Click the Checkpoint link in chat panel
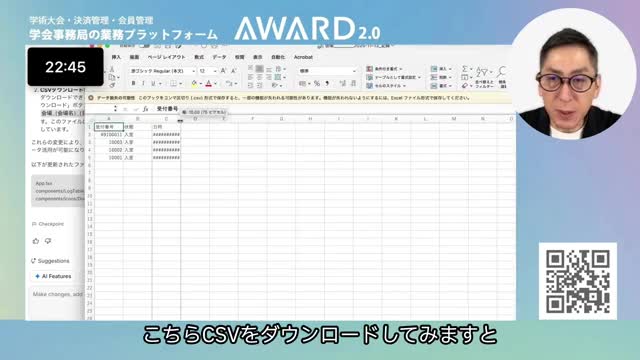This screenshot has height=360, width=640. 48,224
